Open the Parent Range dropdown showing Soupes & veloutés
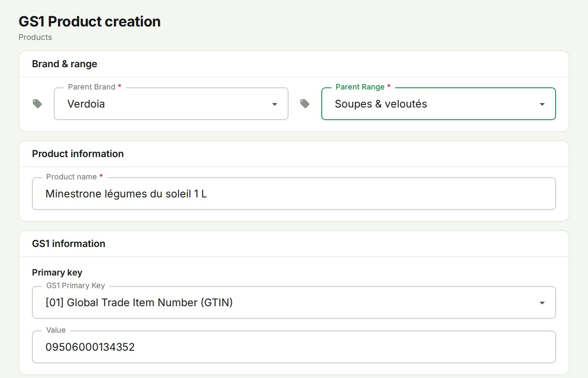Screen dimensions: 588x378 tap(438, 104)
